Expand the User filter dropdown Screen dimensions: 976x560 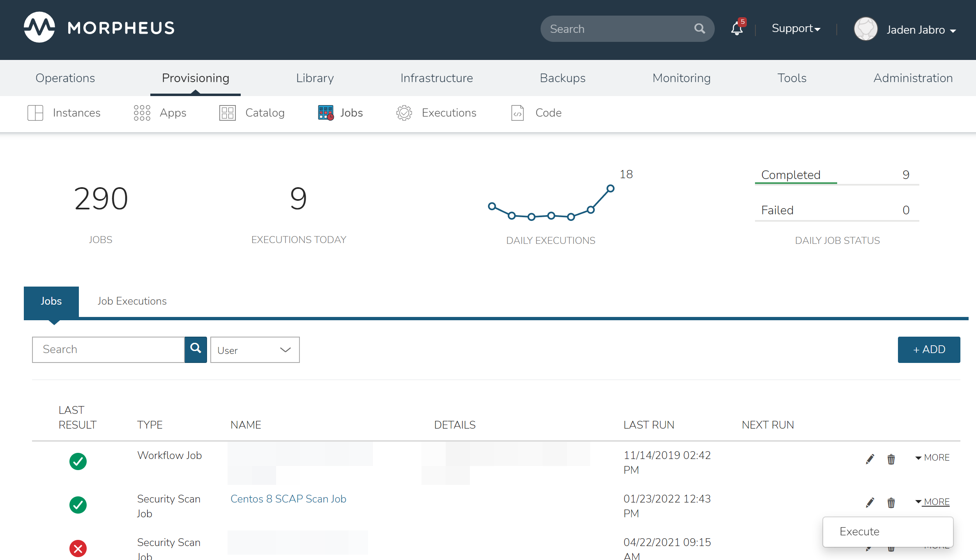(255, 350)
